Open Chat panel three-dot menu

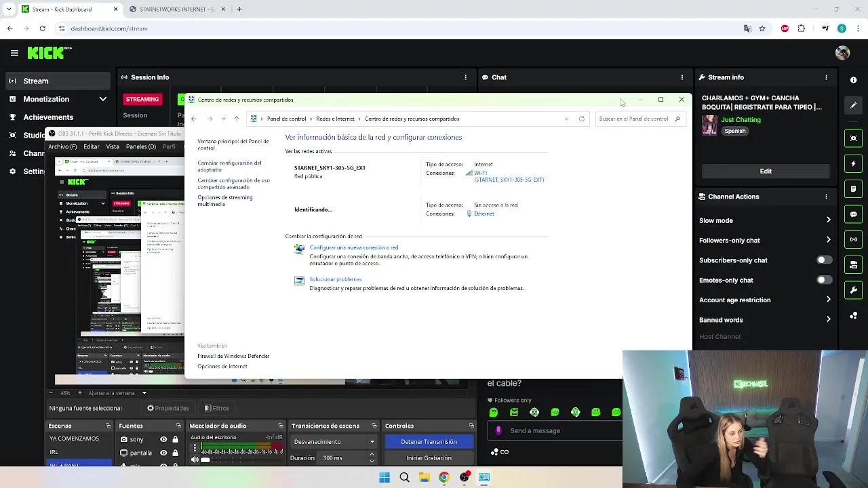(x=683, y=77)
